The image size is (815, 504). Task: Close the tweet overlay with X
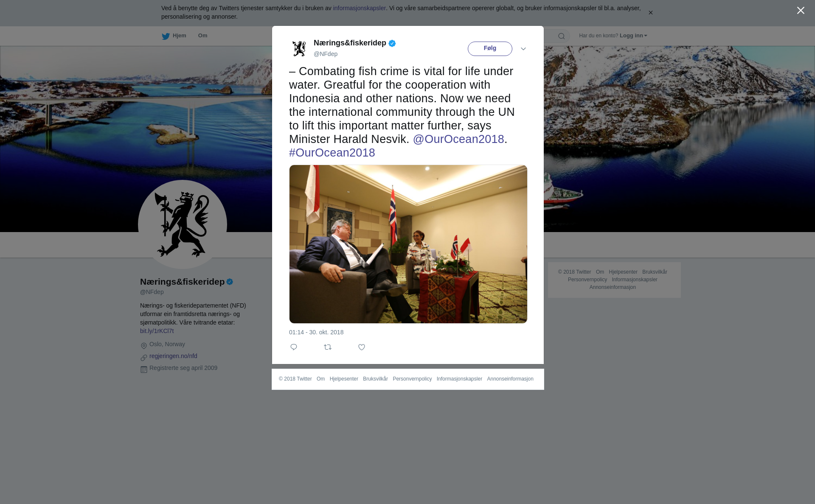click(801, 10)
